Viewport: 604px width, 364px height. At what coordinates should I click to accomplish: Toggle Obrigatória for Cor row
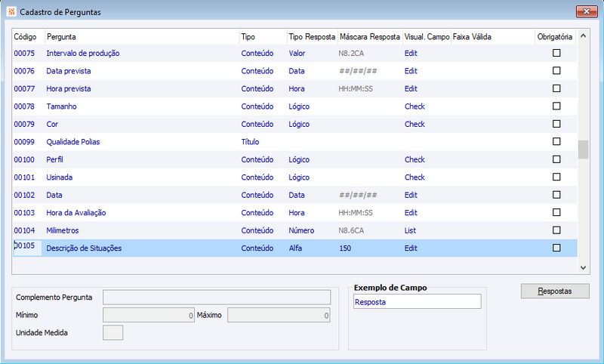tap(556, 124)
